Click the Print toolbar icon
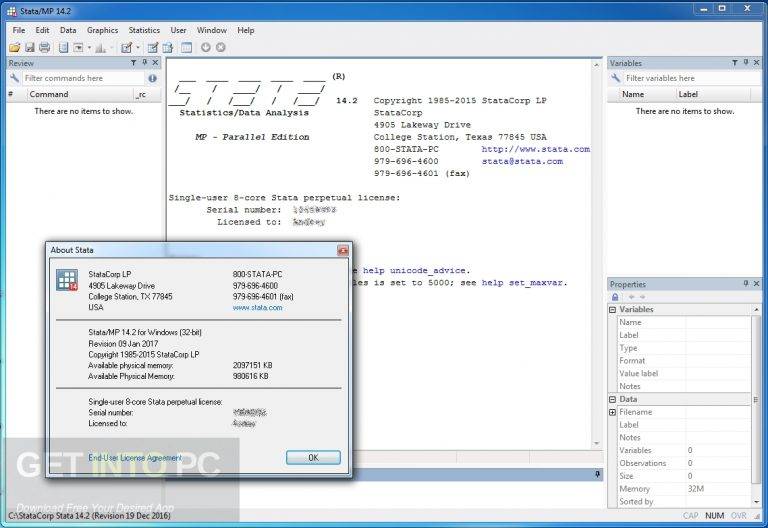768x528 pixels. tap(45, 48)
